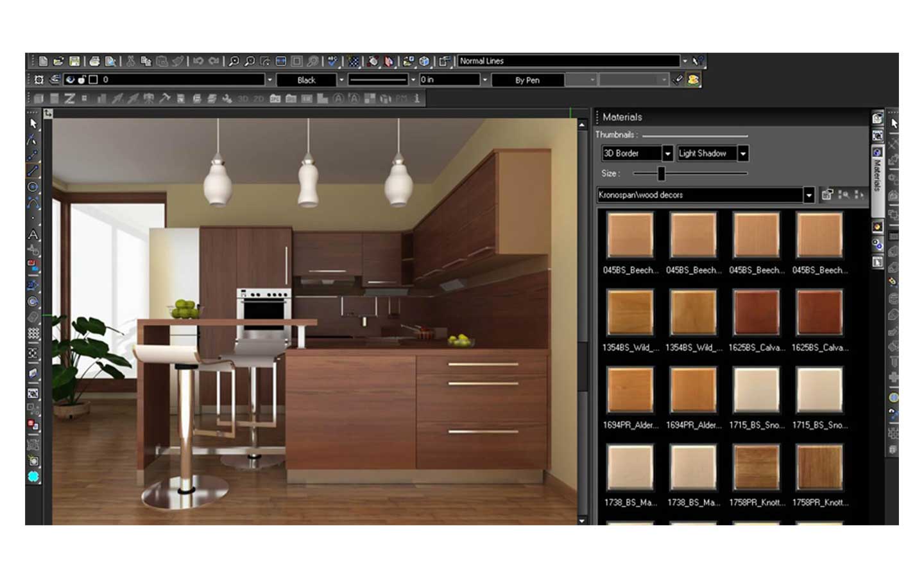Click the Black pen color button

[x=306, y=80]
